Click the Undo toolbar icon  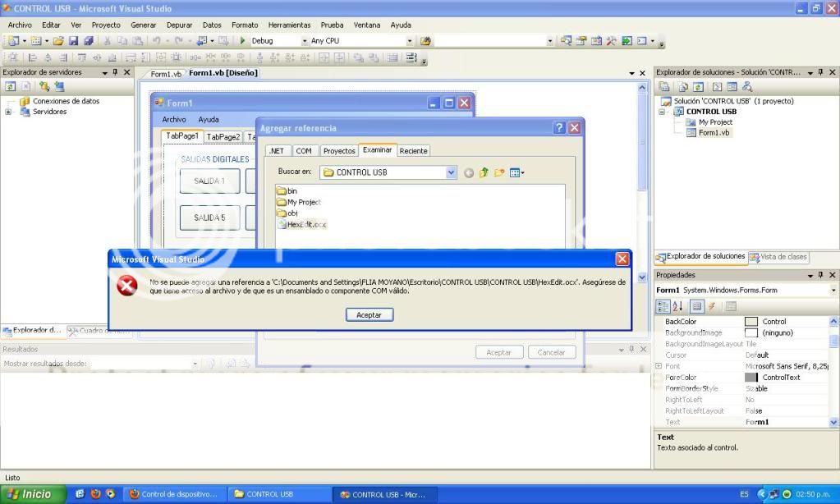(x=157, y=41)
